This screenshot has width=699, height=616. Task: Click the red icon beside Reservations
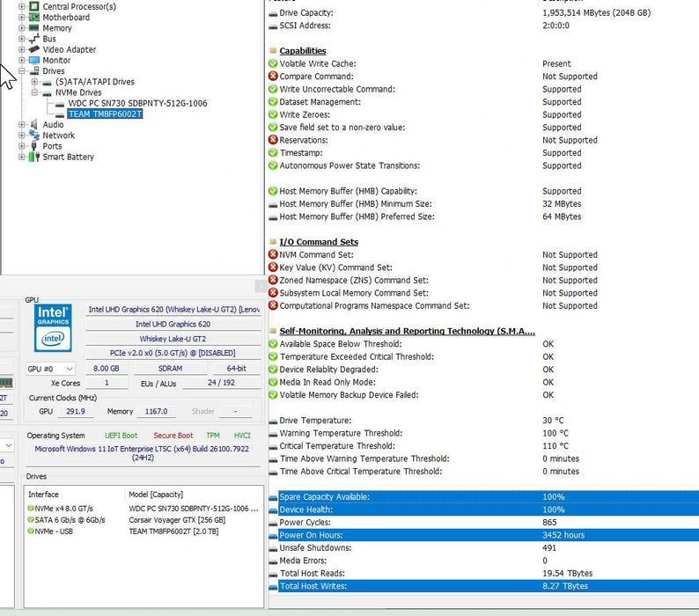[x=273, y=140]
